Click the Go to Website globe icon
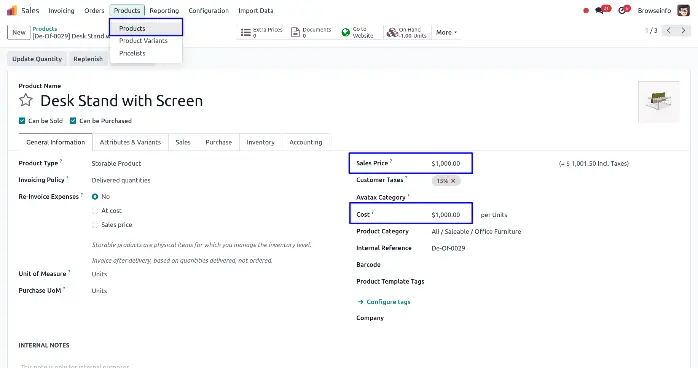The width and height of the screenshot is (698, 368). pos(345,32)
